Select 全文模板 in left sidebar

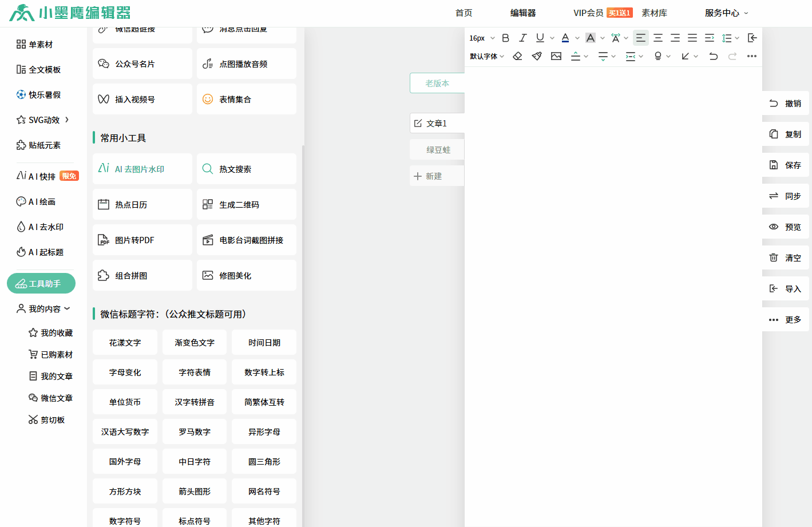coord(38,70)
